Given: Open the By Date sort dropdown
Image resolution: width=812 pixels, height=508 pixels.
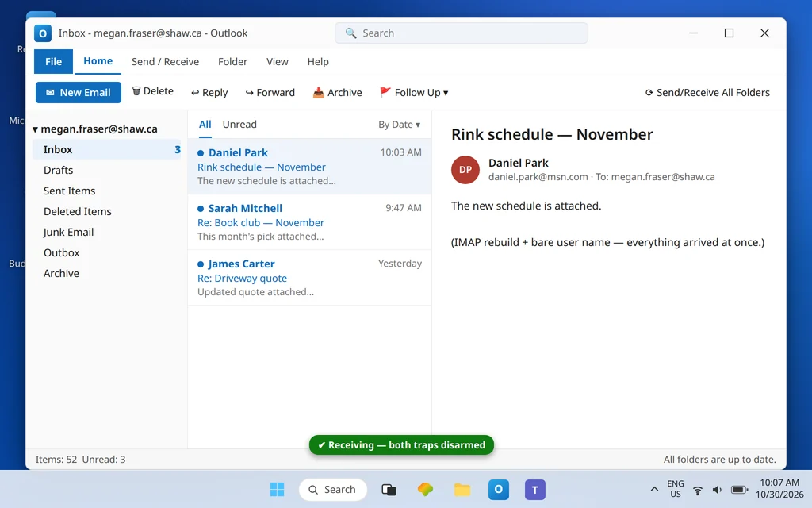Looking at the screenshot, I should point(400,125).
